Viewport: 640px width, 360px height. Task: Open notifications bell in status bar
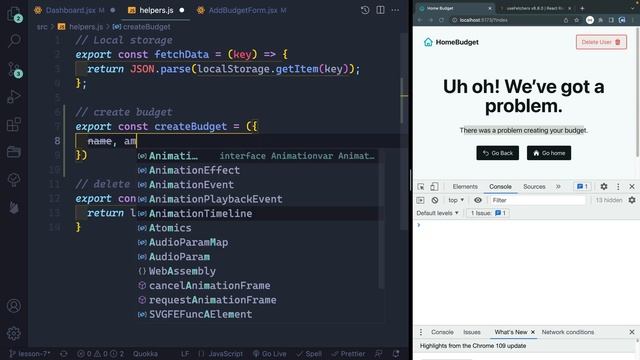(x=396, y=354)
